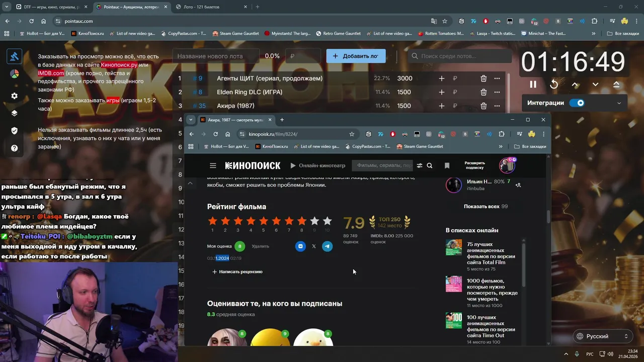Rate Akira with the tenth star
This screenshot has height=362, width=644.
point(327,221)
